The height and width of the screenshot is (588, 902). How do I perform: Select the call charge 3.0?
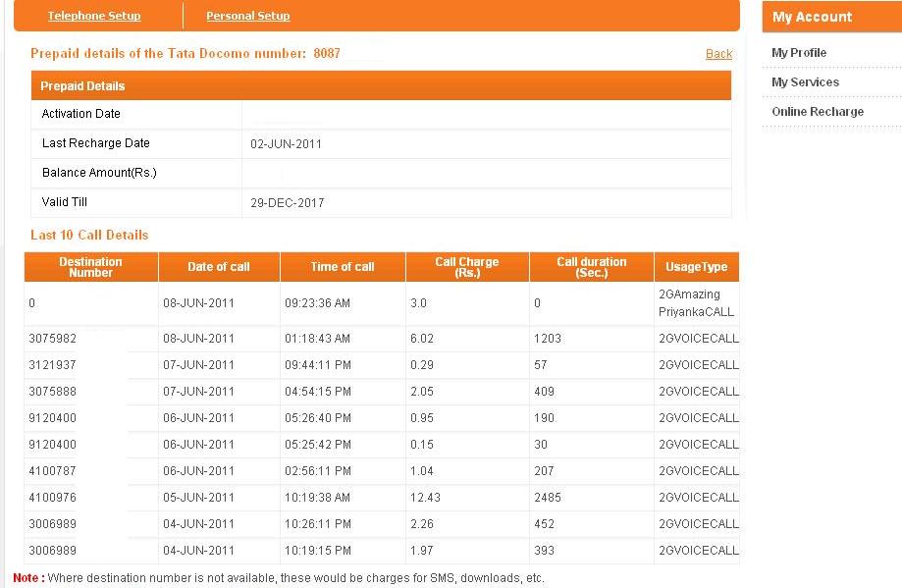(x=418, y=303)
